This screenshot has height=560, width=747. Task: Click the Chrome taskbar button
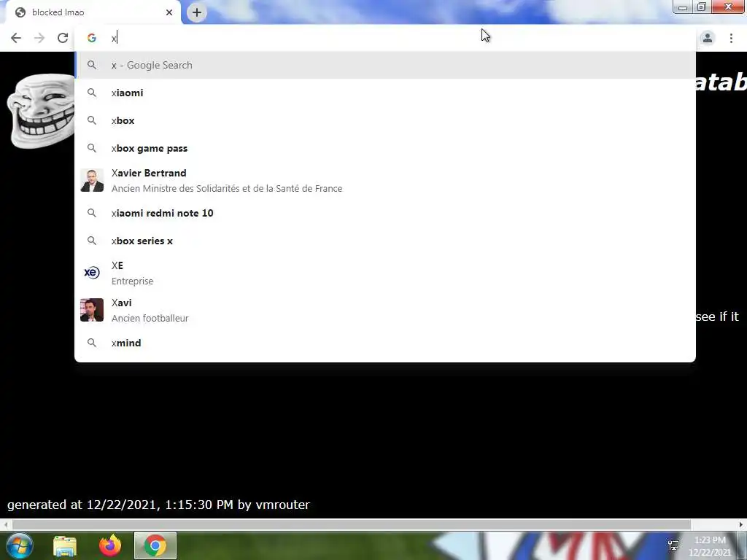[155, 545]
